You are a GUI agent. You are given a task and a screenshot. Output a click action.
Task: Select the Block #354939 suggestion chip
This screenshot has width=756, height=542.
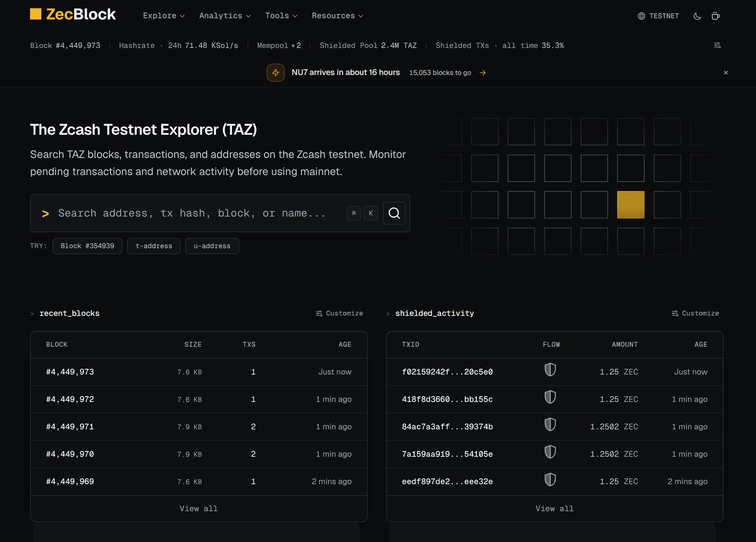tap(87, 246)
